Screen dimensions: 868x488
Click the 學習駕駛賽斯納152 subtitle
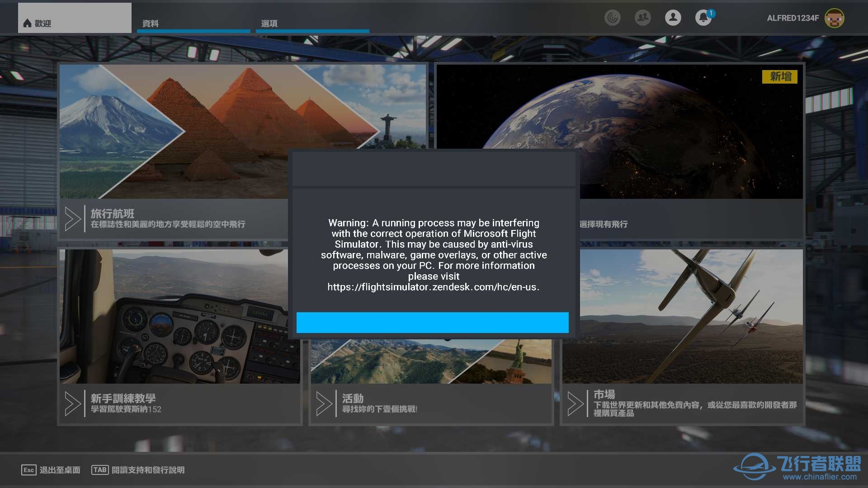[x=126, y=409]
